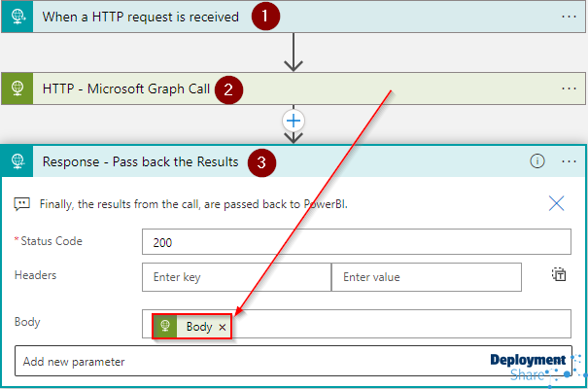588x389 pixels.
Task: Click the Status Code field with 200
Action: pos(356,241)
